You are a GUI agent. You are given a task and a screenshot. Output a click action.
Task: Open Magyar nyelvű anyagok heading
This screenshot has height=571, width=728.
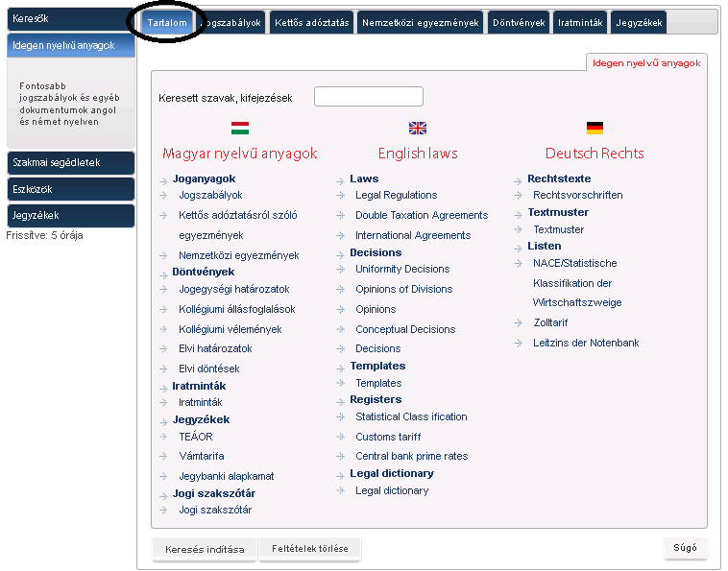point(239,154)
